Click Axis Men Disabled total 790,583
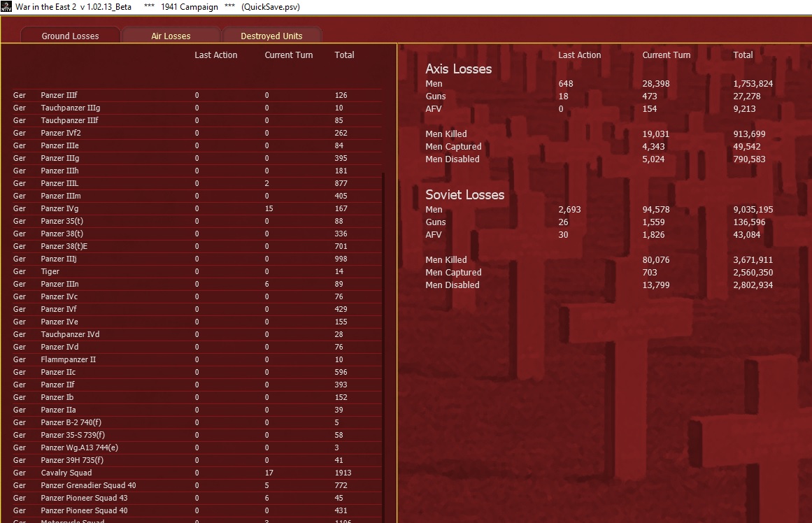 [x=749, y=159]
